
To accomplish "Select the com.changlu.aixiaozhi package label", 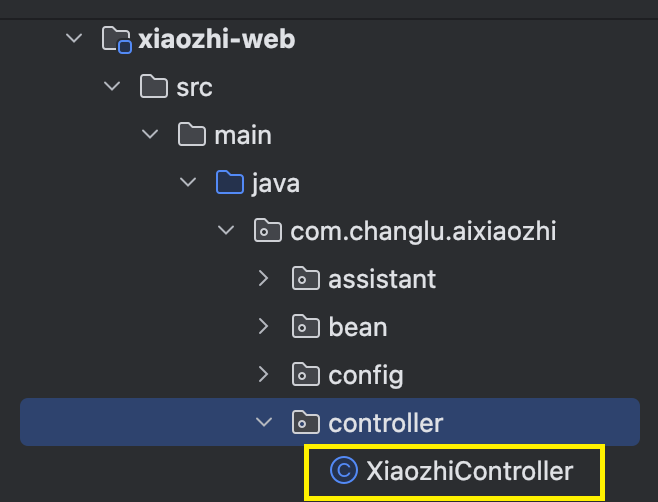I will click(x=423, y=231).
